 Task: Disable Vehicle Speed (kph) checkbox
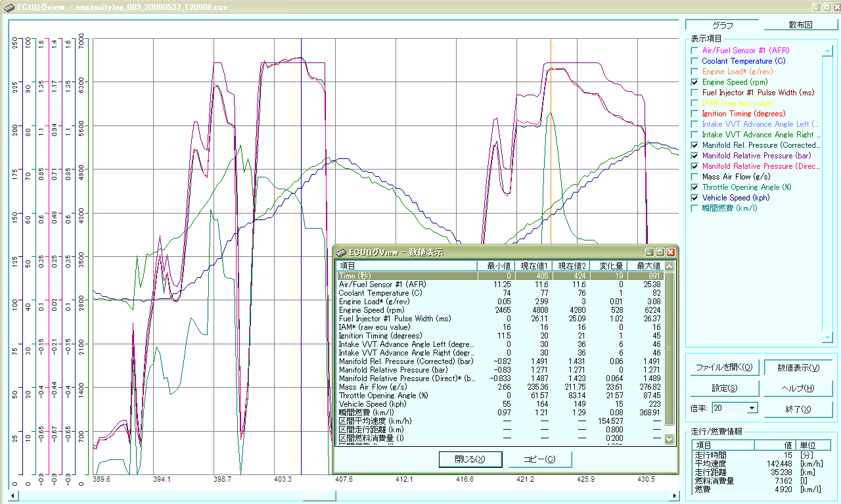pos(694,198)
